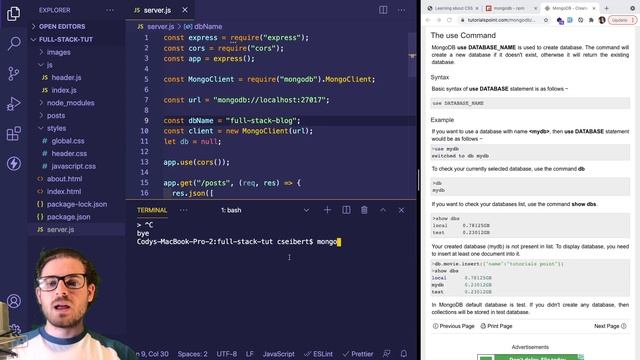Click Prettier status bar item
This screenshot has width=640, height=360.
[x=358, y=354]
